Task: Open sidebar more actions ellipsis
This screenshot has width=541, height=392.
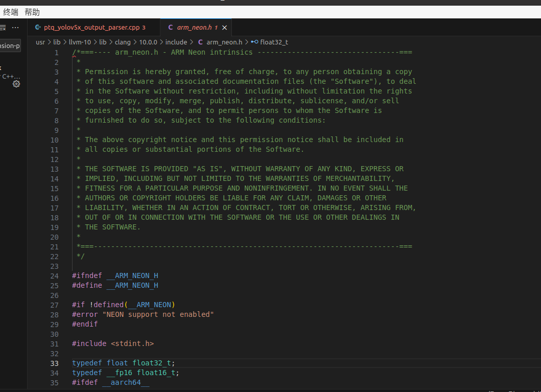Action: (15, 27)
